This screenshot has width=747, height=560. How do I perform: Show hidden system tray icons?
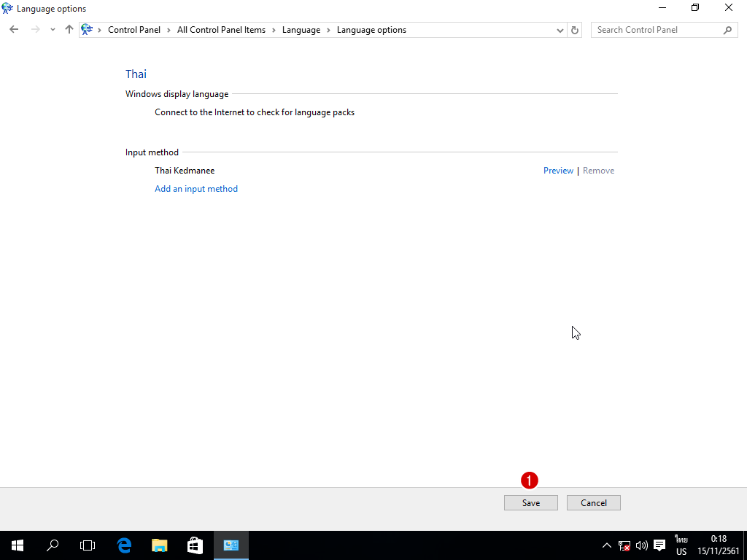(x=606, y=545)
